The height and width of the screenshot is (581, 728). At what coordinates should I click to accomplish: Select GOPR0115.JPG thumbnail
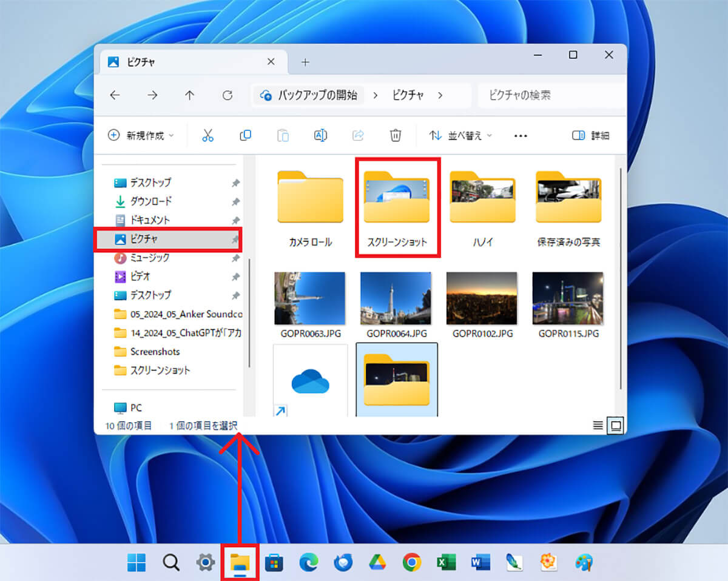[568, 306]
